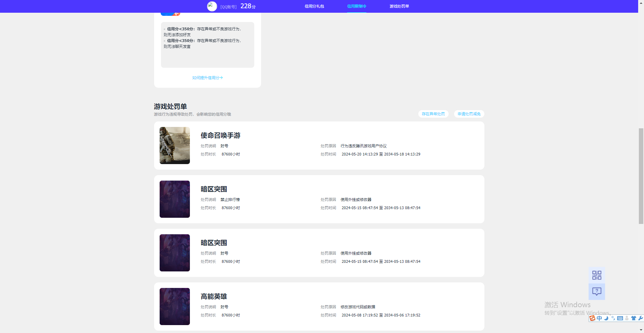
Task: Open the wrench tools icon in IME toolbar
Action: tap(641, 318)
